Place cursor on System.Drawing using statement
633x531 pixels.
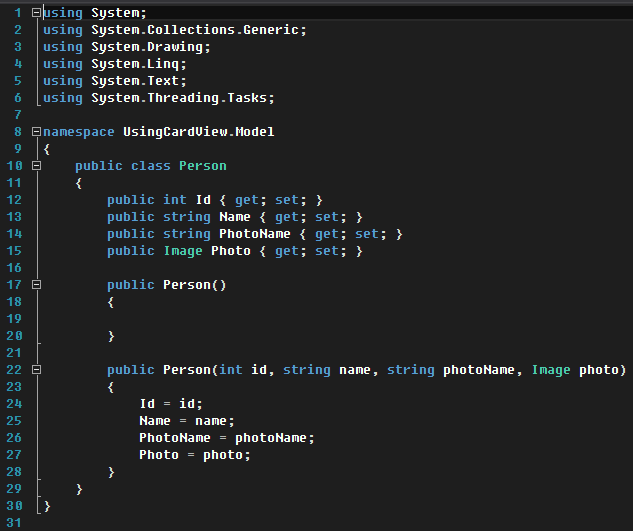point(150,47)
